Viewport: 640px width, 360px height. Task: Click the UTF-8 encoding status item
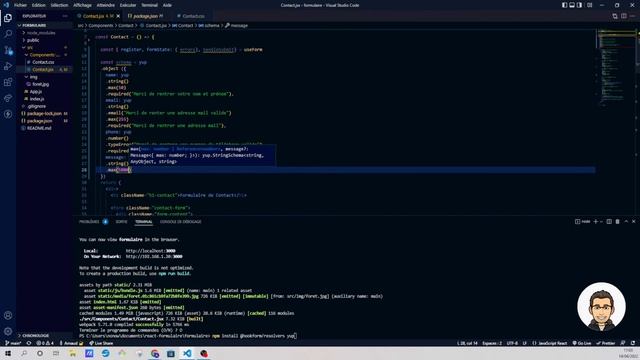tap(512, 343)
